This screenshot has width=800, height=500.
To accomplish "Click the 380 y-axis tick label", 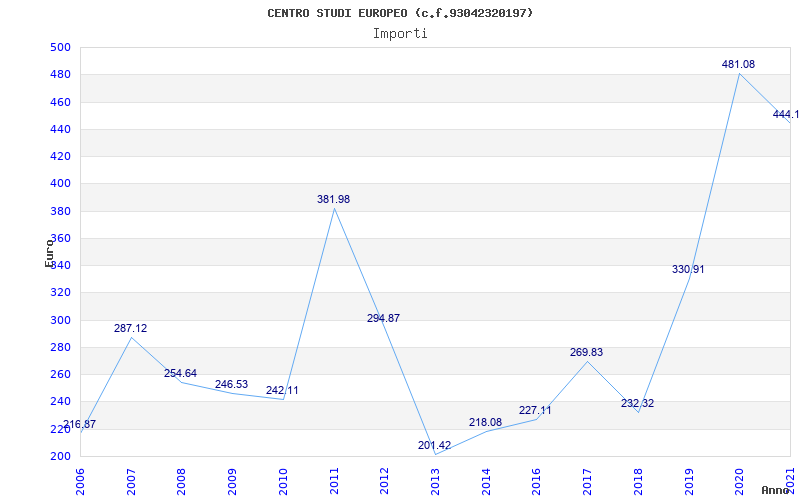I will [x=60, y=211].
